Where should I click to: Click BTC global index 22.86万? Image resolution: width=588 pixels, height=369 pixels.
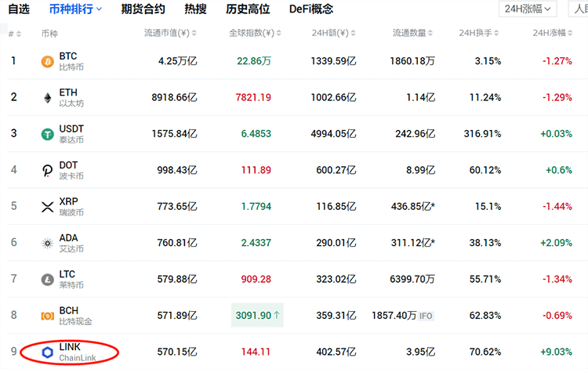254,61
